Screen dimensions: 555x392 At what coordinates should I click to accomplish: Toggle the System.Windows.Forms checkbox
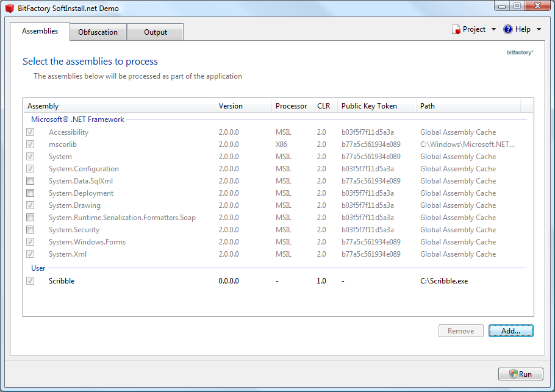pyautogui.click(x=30, y=242)
